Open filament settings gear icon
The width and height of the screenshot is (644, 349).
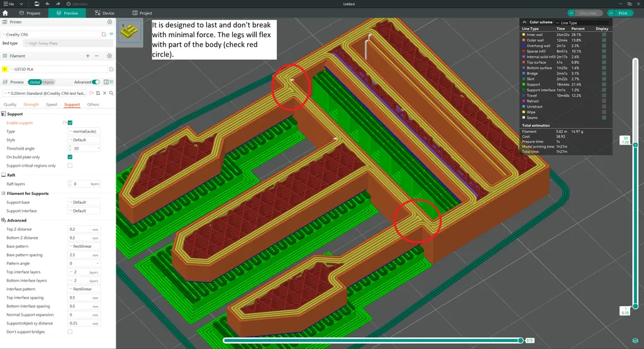coord(109,56)
